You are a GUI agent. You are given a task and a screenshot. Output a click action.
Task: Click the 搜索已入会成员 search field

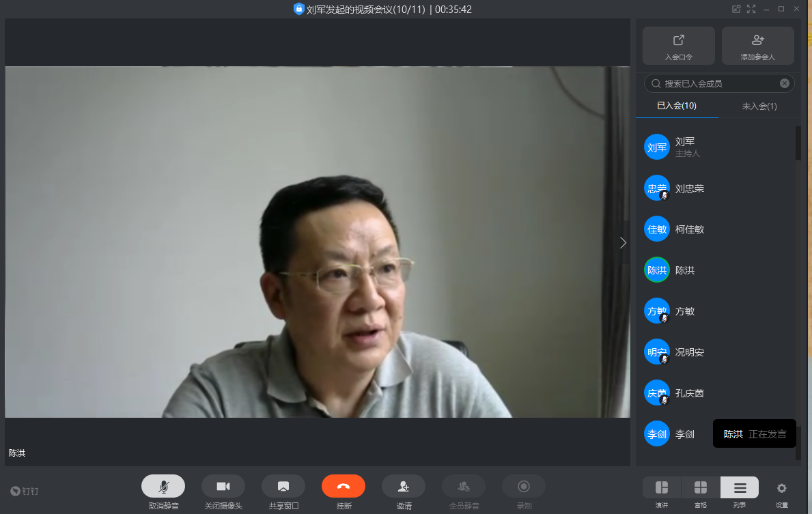click(714, 83)
